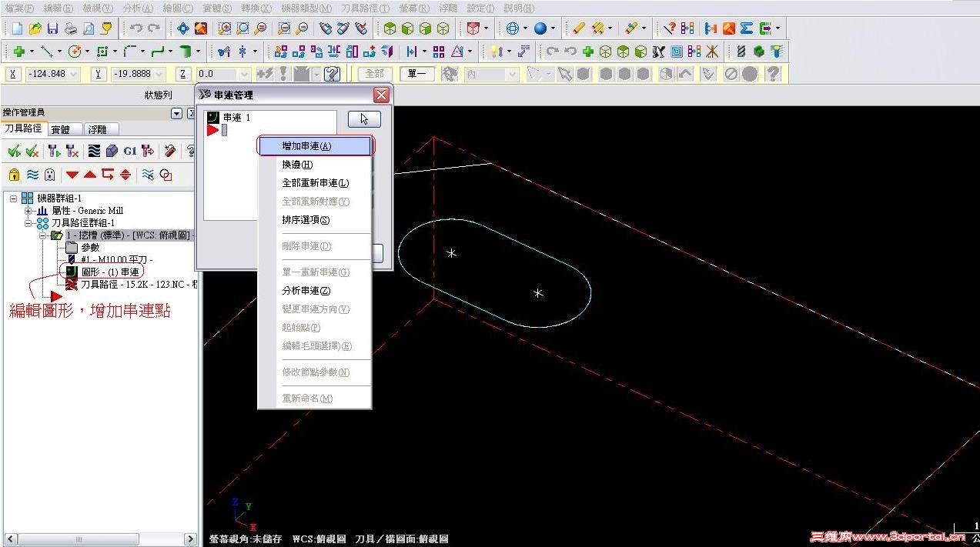
Task: Click the 單一 selection button
Action: pyautogui.click(x=418, y=74)
